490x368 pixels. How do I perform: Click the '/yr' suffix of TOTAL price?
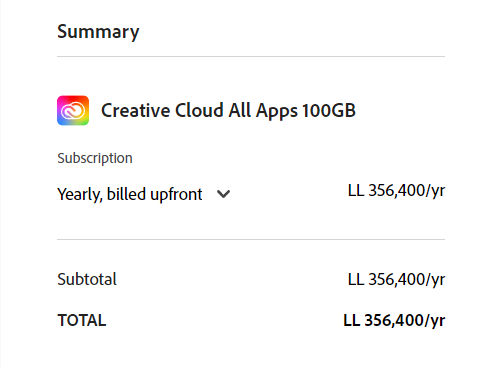coord(434,321)
